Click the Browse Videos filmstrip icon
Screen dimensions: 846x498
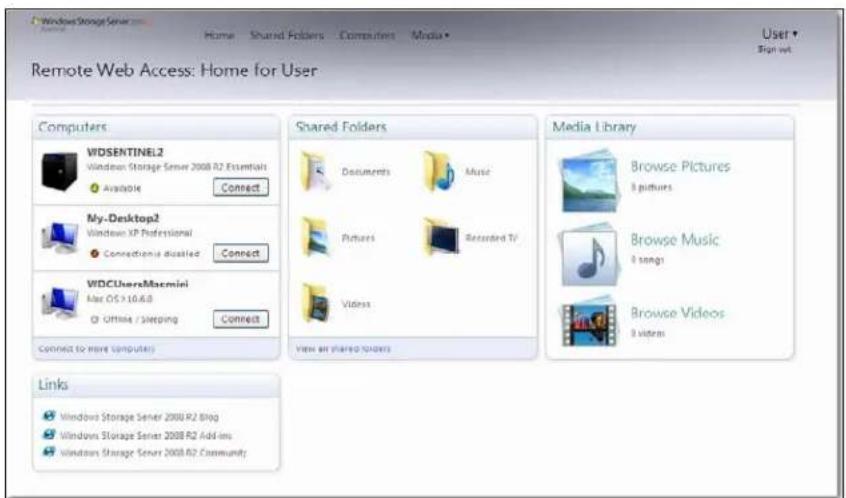[x=589, y=323]
